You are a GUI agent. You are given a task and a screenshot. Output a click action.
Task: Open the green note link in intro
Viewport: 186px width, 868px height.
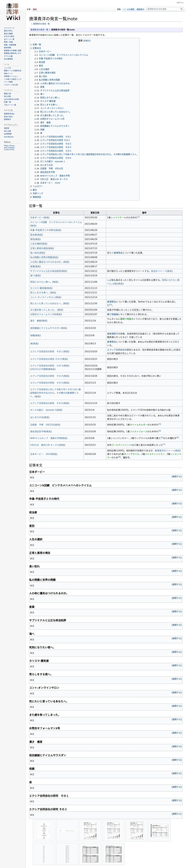pyautogui.click(x=49, y=35)
